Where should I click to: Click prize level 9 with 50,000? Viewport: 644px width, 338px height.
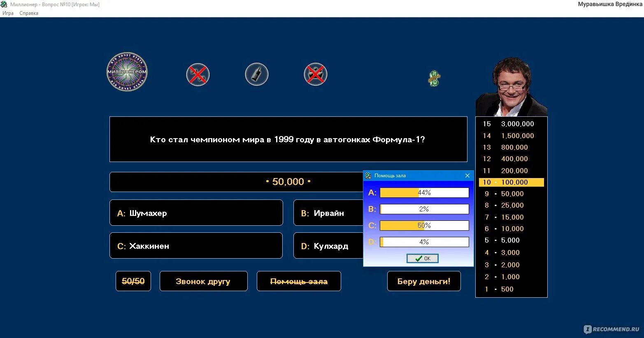(x=511, y=194)
